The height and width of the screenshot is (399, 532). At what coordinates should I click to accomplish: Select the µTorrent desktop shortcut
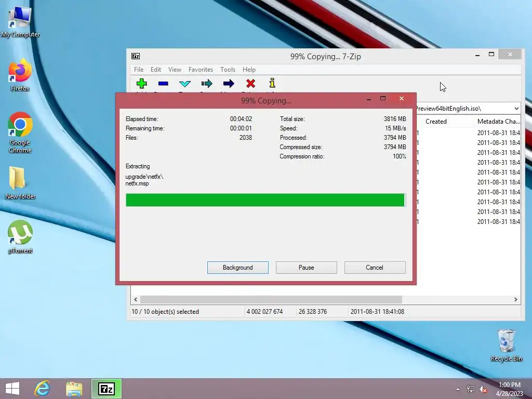point(20,237)
